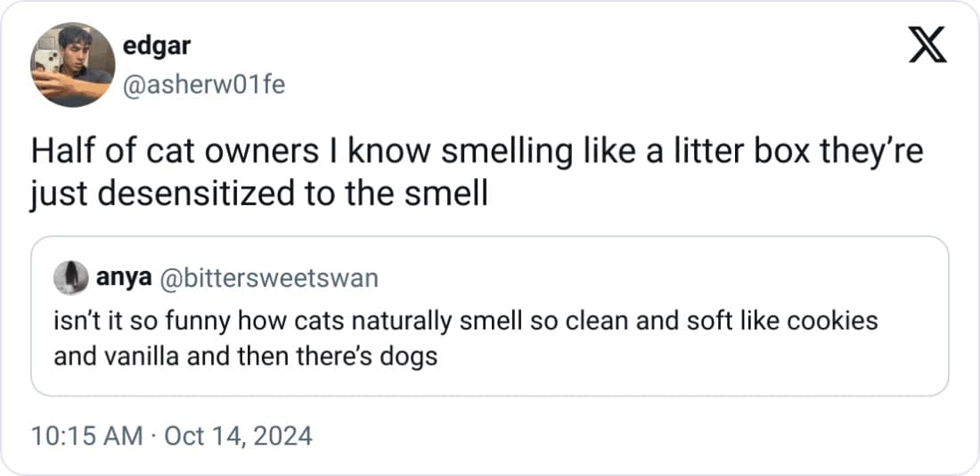The height and width of the screenshot is (476, 980).
Task: Click the word "cookies" in anya's post
Action: pyautogui.click(x=843, y=320)
